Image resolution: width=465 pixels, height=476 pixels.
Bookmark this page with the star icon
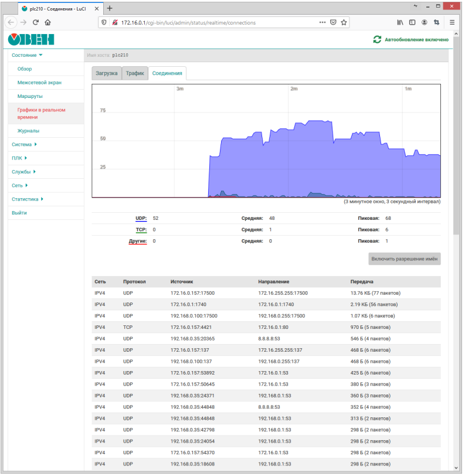pos(344,22)
